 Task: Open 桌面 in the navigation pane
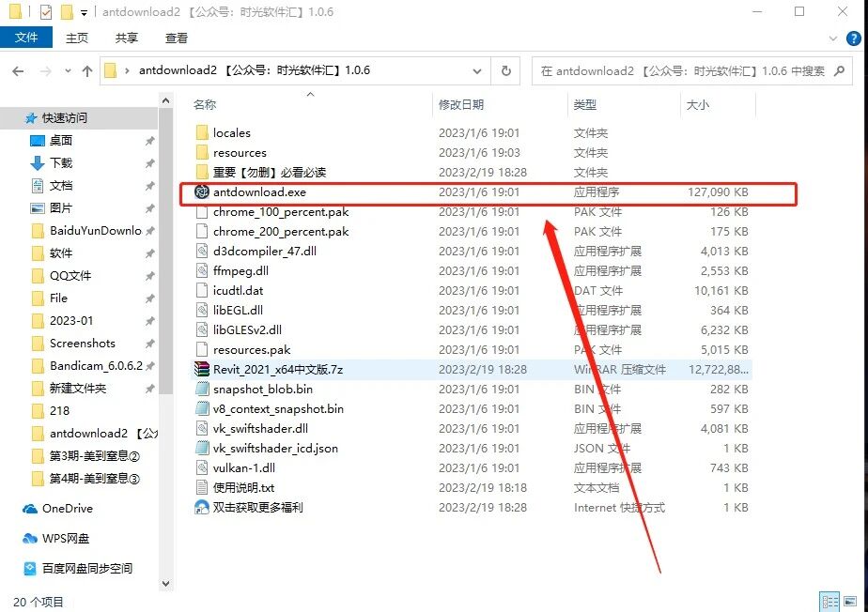pos(61,141)
